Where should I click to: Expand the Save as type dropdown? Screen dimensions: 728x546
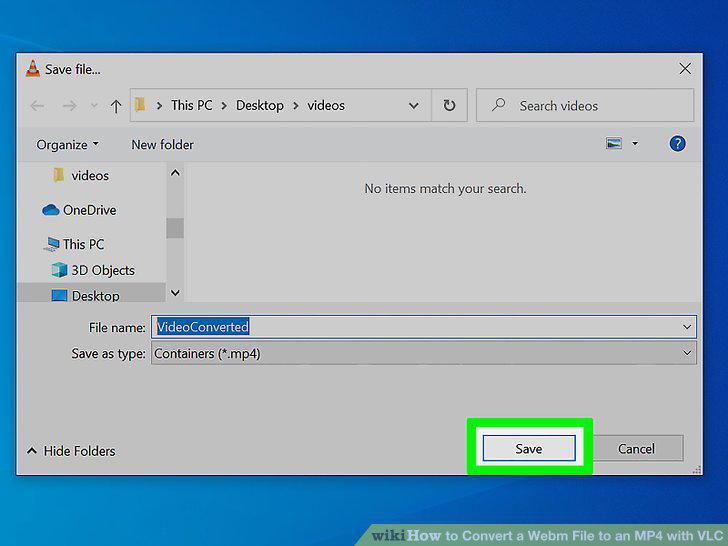(x=687, y=353)
